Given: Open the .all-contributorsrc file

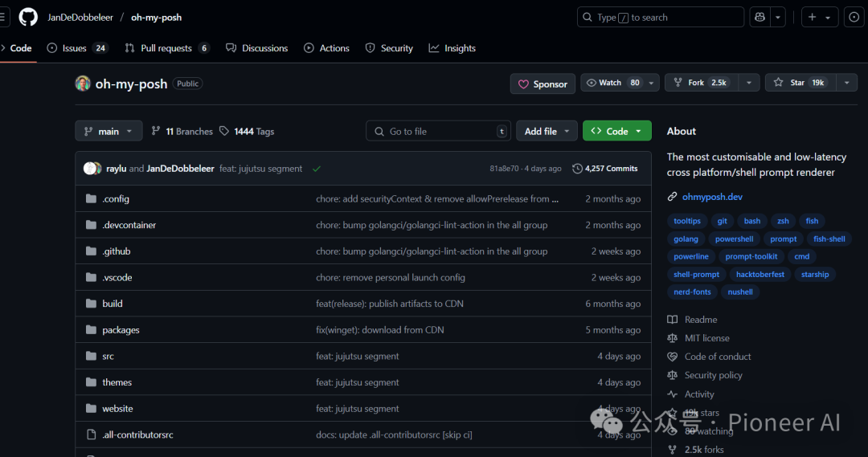Looking at the screenshot, I should [138, 435].
